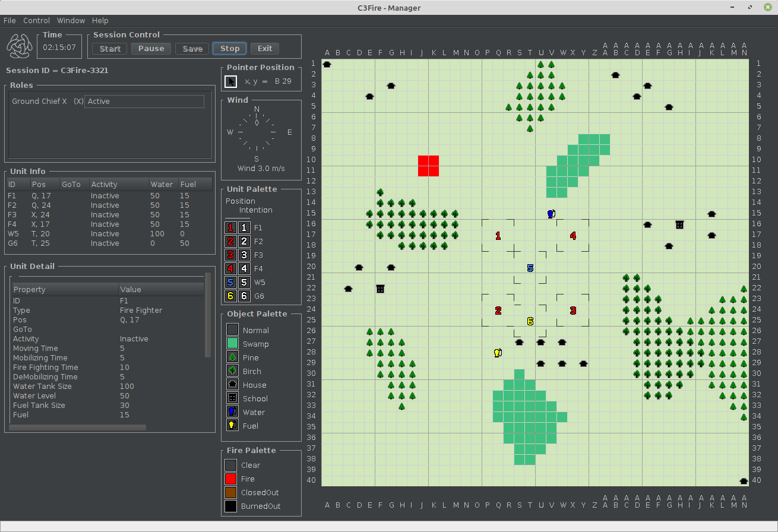Click the yellow fuel station on the map

click(x=498, y=353)
